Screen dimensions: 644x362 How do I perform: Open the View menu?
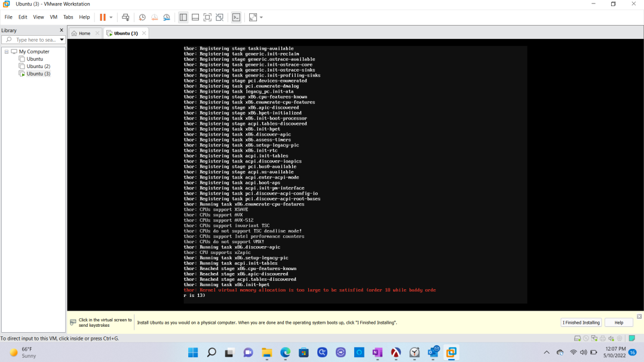point(38,17)
